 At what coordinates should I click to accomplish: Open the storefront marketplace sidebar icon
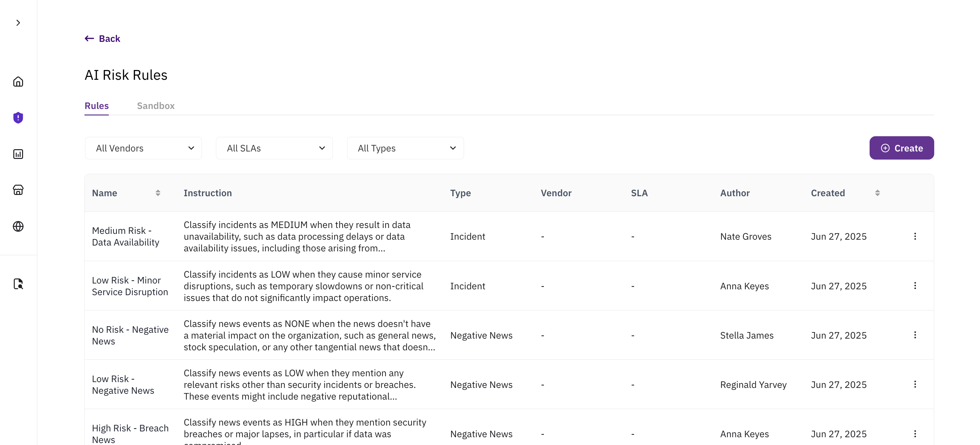click(x=18, y=190)
